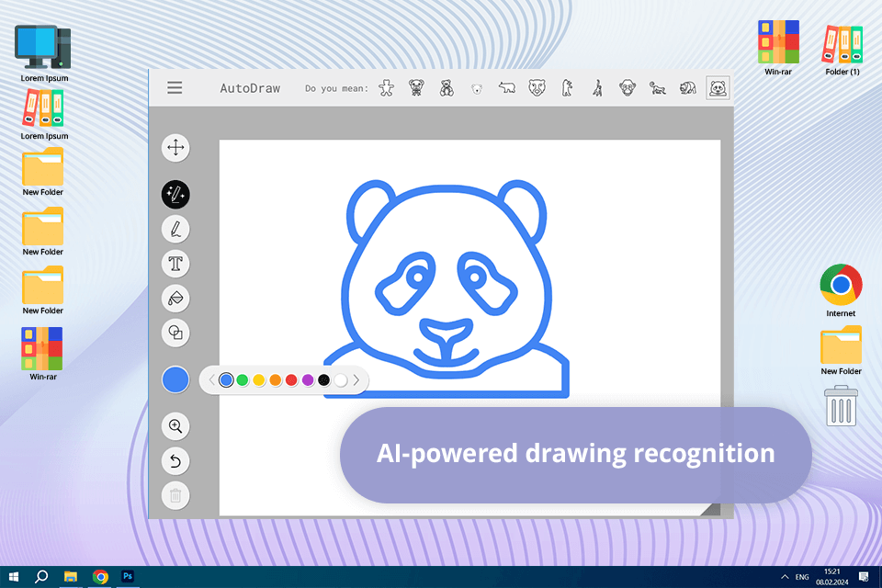Select the Shape tool
This screenshot has height=588, width=882.
[x=175, y=334]
